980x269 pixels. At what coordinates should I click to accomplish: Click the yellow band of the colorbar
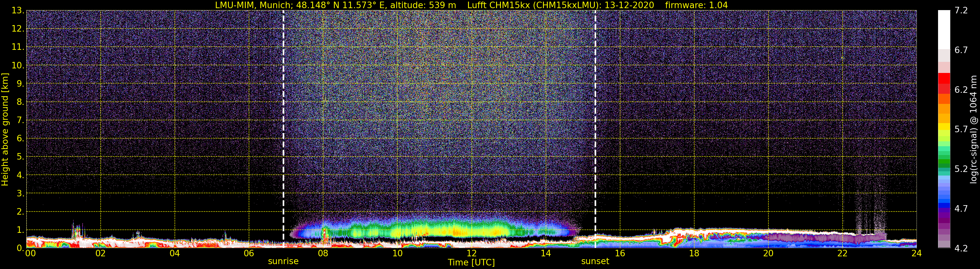[x=944, y=126]
